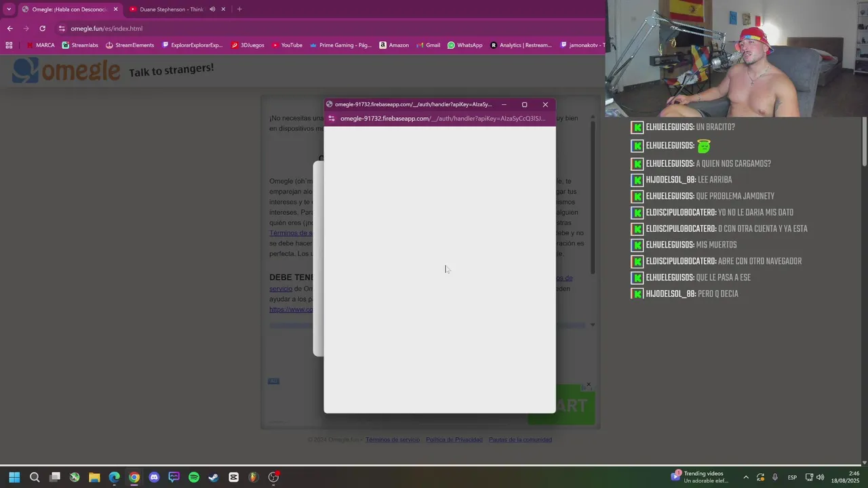Open the WhatsApp bookmark
This screenshot has width=868, height=488.
(x=465, y=45)
